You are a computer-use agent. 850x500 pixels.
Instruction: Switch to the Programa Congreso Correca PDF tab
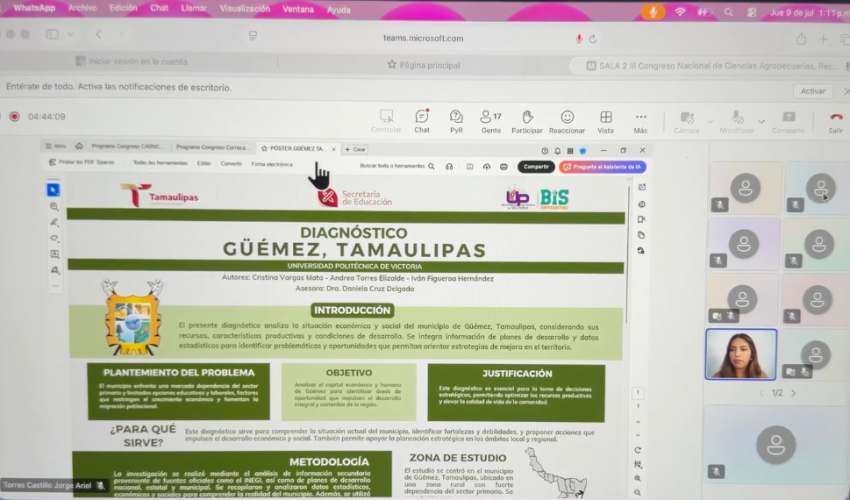coord(213,147)
